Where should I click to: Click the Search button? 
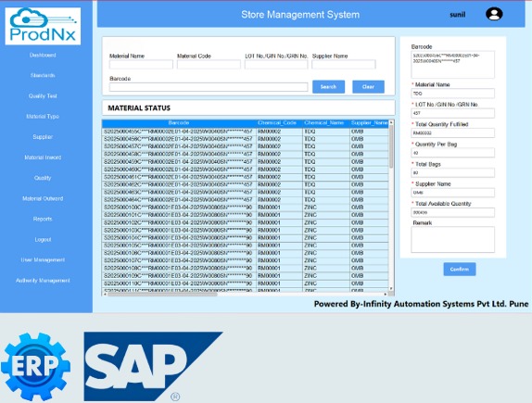[328, 87]
